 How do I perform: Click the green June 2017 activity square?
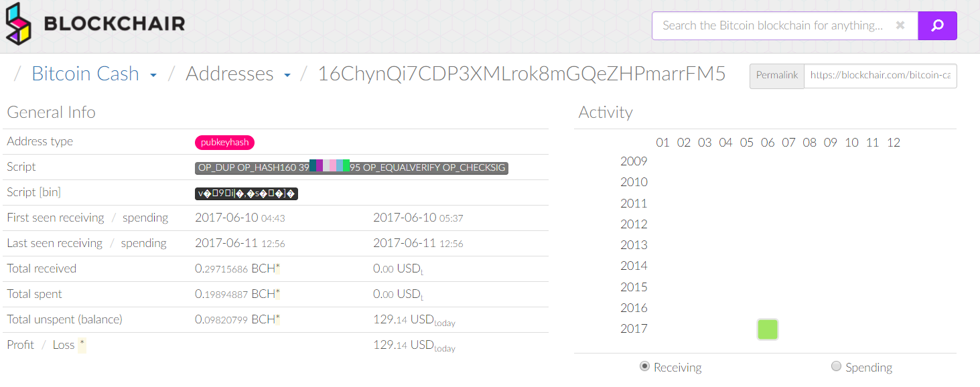coord(768,329)
